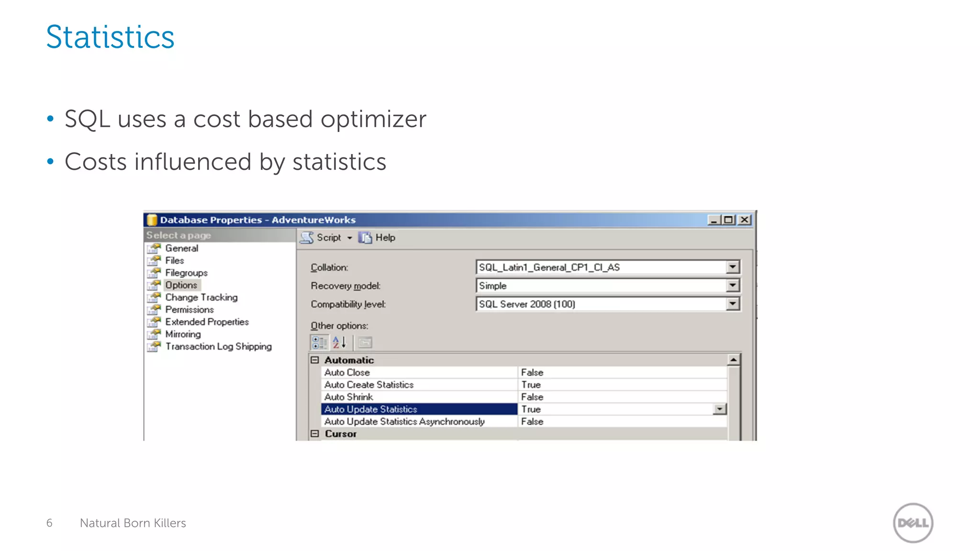Click the False value for Auto Close
The image size is (980, 551).
click(532, 373)
